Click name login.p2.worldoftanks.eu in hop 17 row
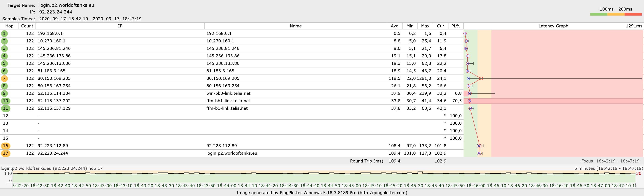Viewport: 644px width, 196px height. [x=232, y=153]
